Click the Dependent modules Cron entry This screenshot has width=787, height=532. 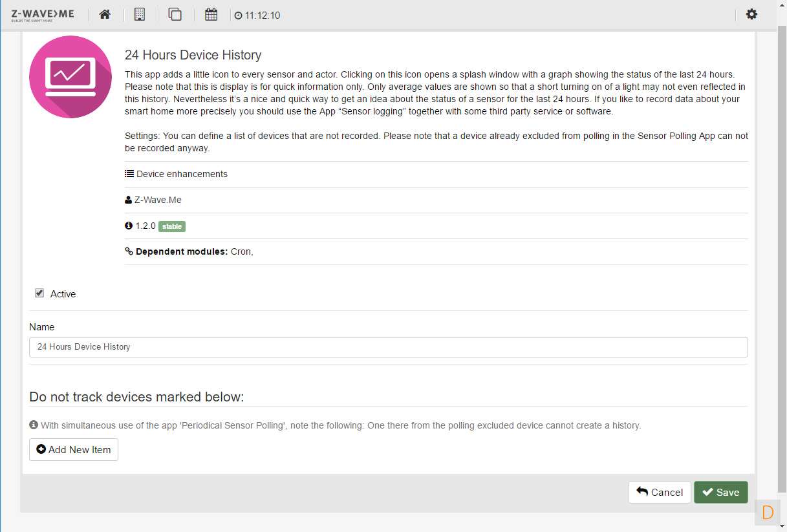(241, 251)
